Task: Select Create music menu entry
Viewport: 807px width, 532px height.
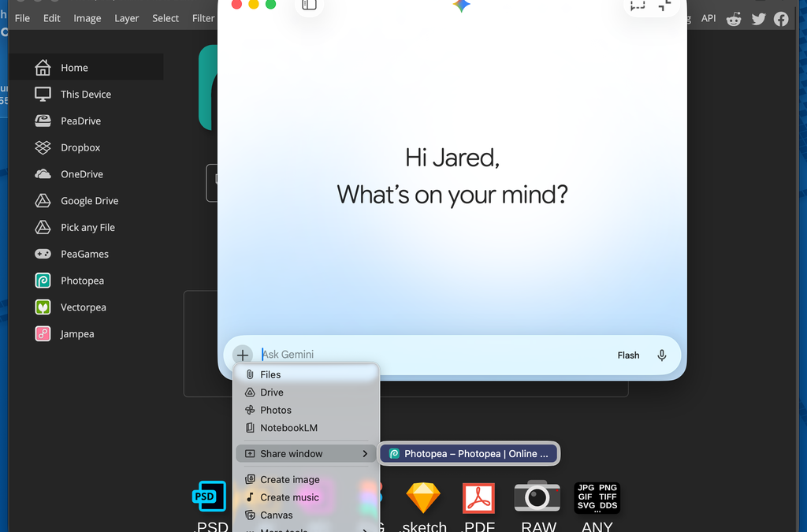Action: tap(307, 497)
